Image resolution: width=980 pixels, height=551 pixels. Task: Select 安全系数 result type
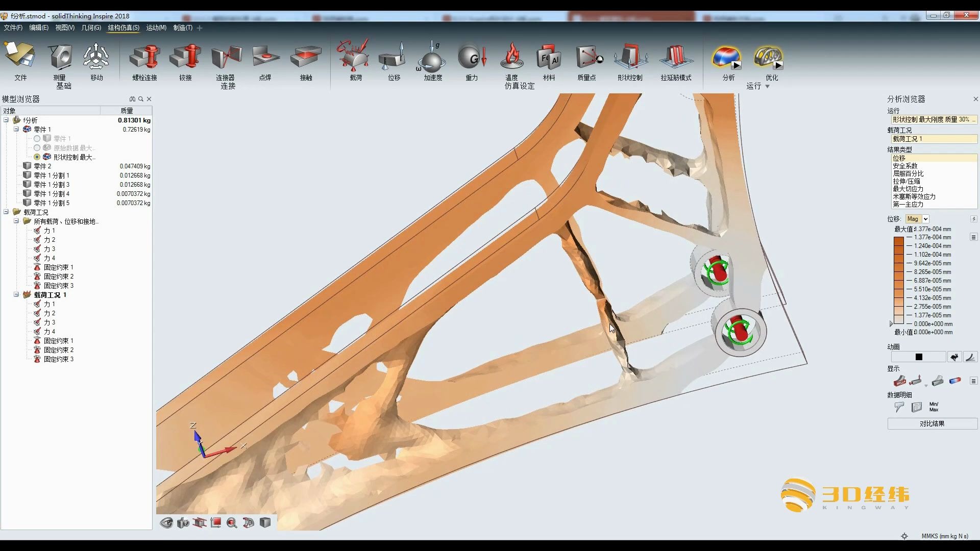905,166
